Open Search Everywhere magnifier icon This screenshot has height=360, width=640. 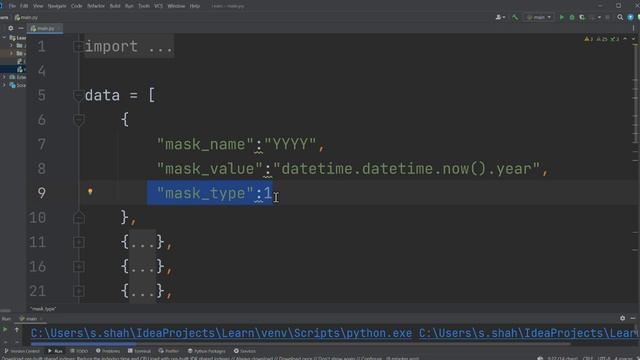pyautogui.click(x=620, y=17)
